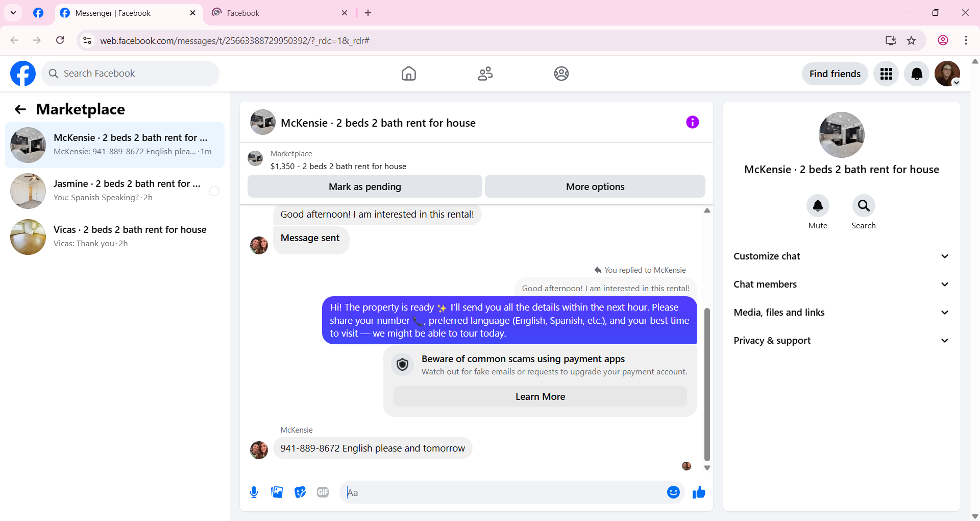Expand Privacy & support section
Screen dimensions: 980x521
[x=841, y=341]
